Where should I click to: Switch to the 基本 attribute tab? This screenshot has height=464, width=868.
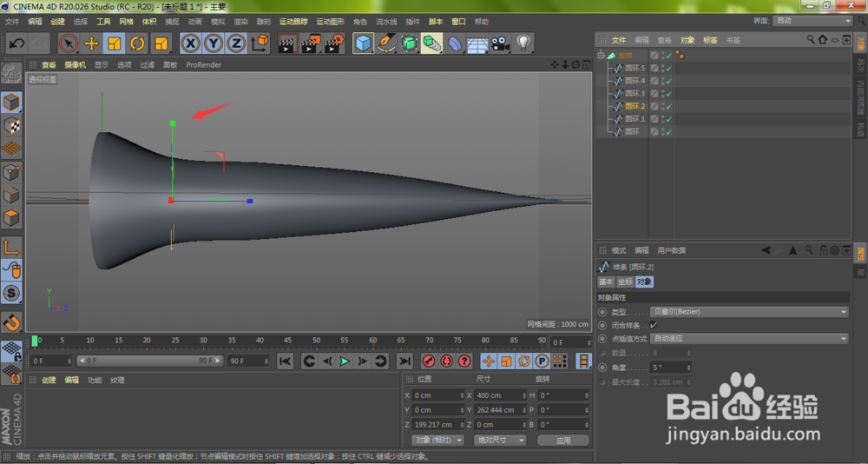[x=606, y=282]
